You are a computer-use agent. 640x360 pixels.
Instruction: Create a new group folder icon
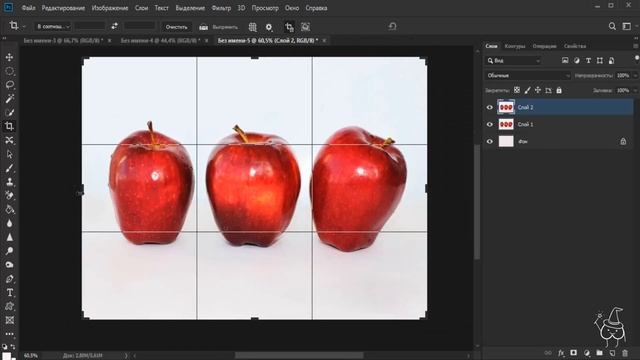click(x=599, y=353)
